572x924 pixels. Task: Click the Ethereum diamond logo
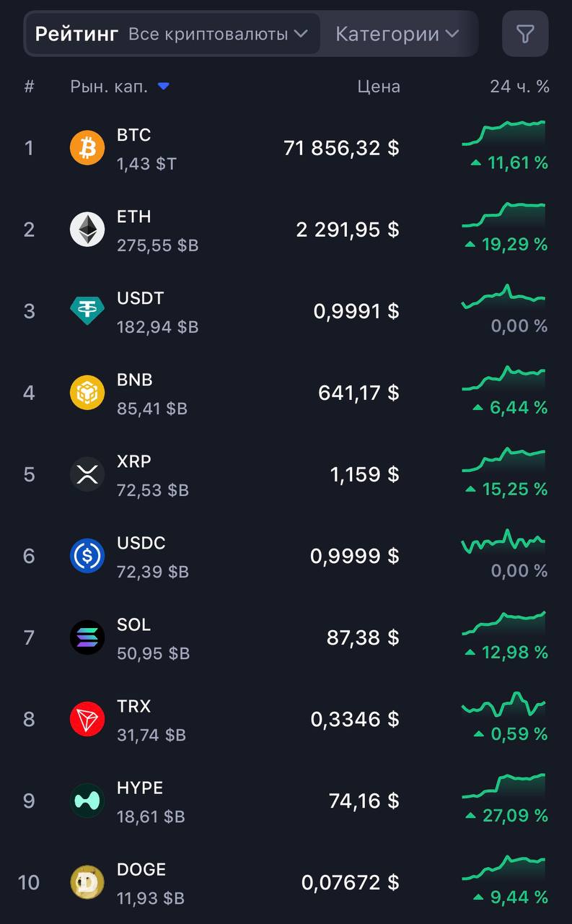point(87,230)
